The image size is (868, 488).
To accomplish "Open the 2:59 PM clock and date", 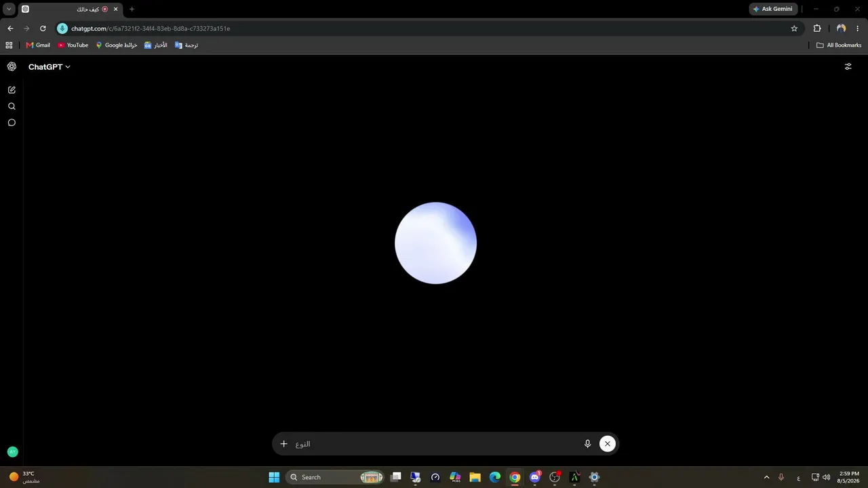I will pos(849,477).
